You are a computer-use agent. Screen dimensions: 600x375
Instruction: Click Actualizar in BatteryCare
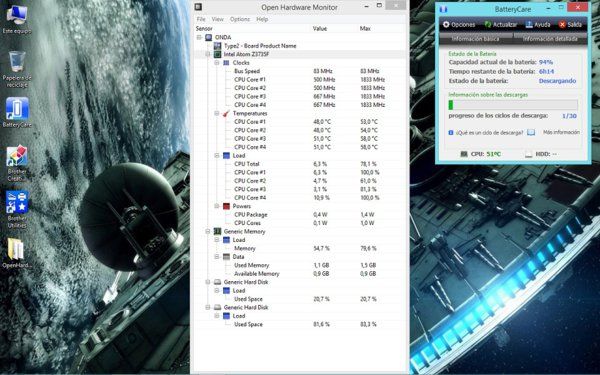point(501,24)
